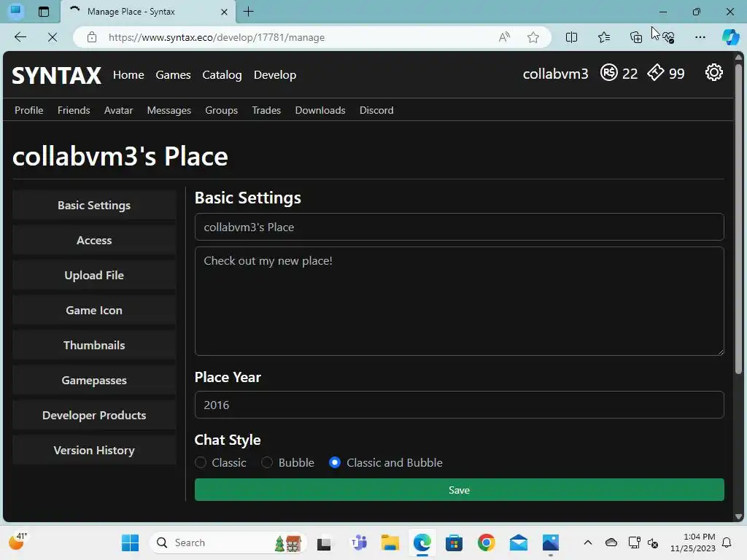Screen dimensions: 747x560
Task: Open the Groups page link
Action: point(222,110)
